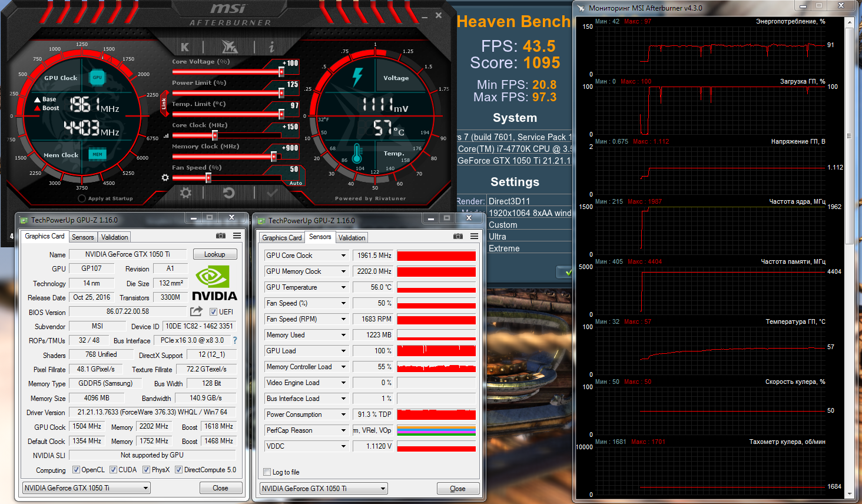This screenshot has height=504, width=862.
Task: Click the Memory Clock slider handle
Action: click(274, 157)
